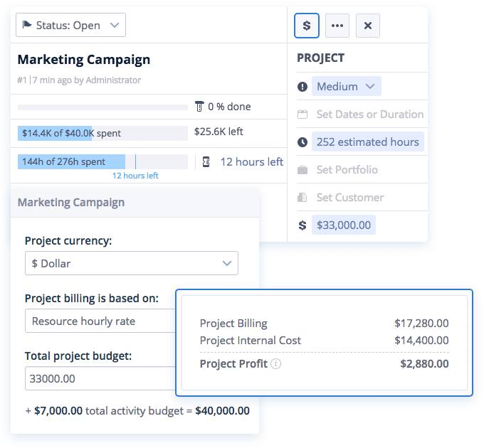Click the $14.4K of $40.0K spent bar
The height and width of the screenshot is (448, 484).
102,133
